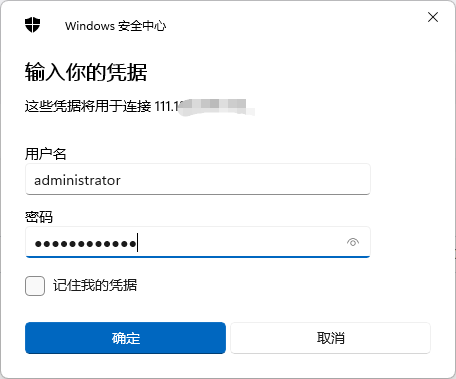
Task: Select the Windows 安全中心 title text
Action: pos(115,26)
